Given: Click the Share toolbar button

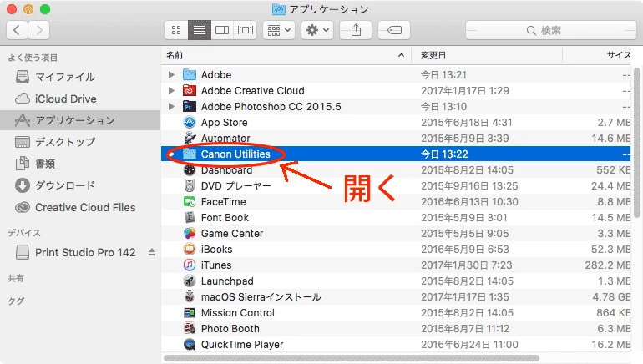Looking at the screenshot, I should pyautogui.click(x=356, y=30).
